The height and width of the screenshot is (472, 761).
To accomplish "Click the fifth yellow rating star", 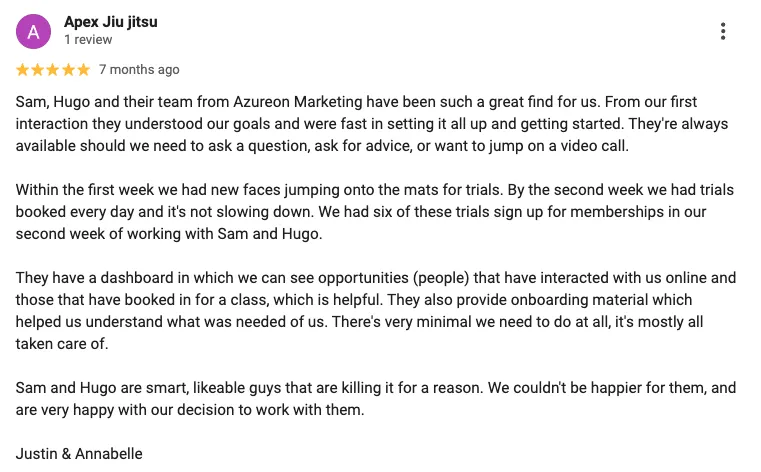I will pyautogui.click(x=83, y=70).
